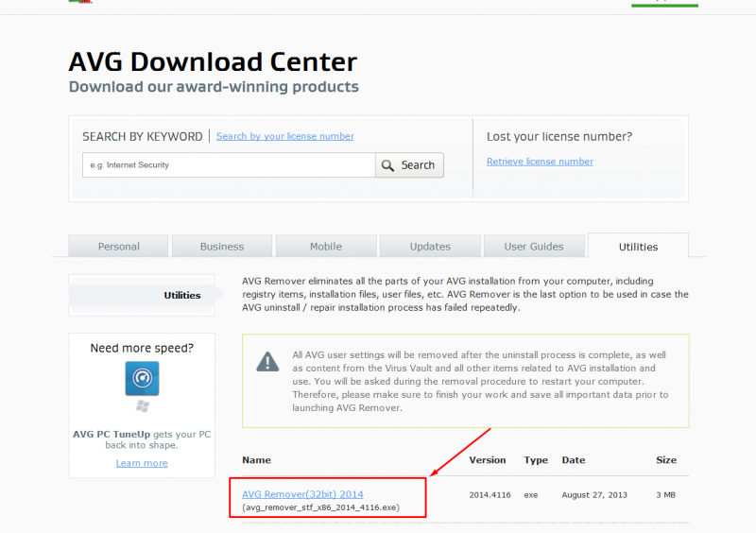Select the Mobile tab
Viewport: 756px width, 533px height.
[x=326, y=246]
